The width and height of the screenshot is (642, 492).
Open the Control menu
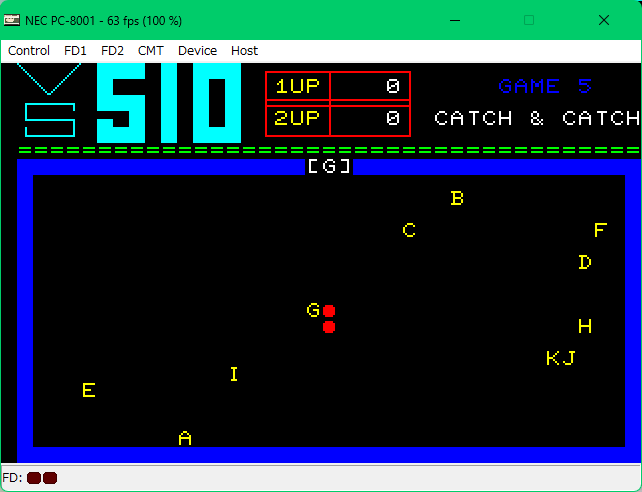[x=29, y=50]
